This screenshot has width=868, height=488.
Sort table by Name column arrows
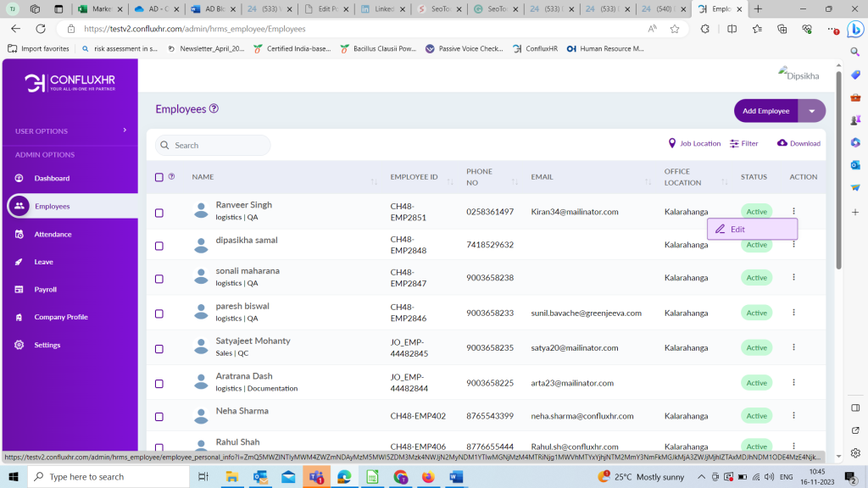point(374,181)
